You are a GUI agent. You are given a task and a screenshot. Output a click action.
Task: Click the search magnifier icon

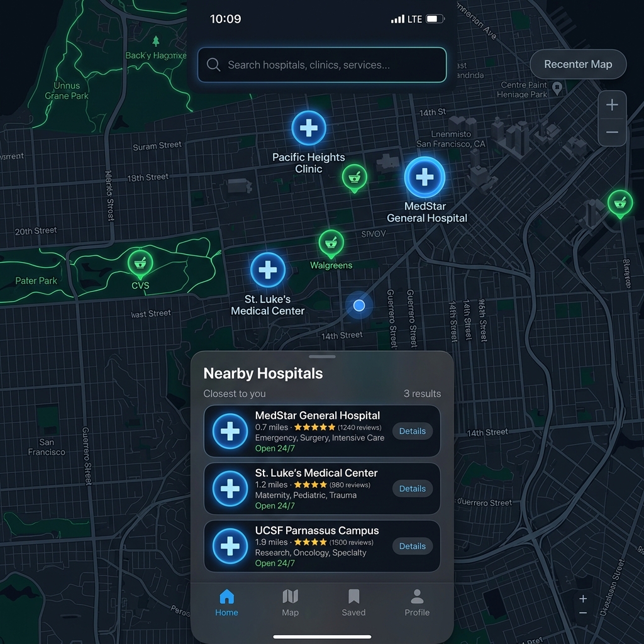tap(213, 65)
